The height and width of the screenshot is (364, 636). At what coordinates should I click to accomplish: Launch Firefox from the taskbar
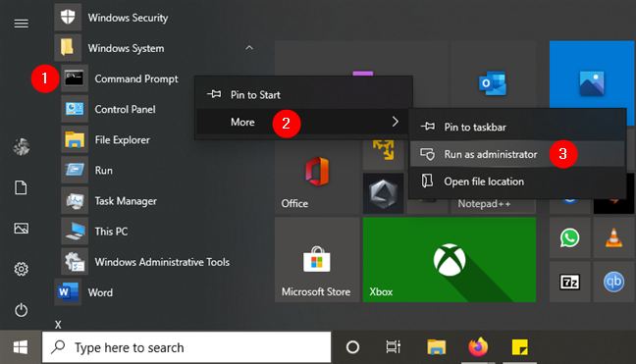pyautogui.click(x=478, y=347)
